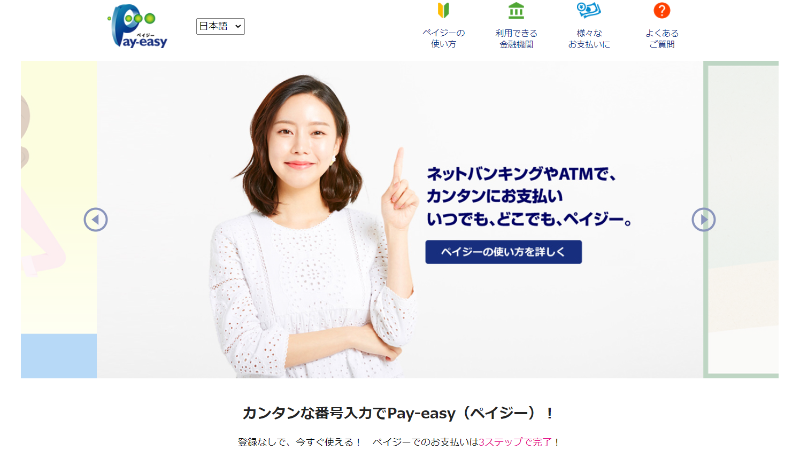Click the green bank building icon

pos(516,10)
